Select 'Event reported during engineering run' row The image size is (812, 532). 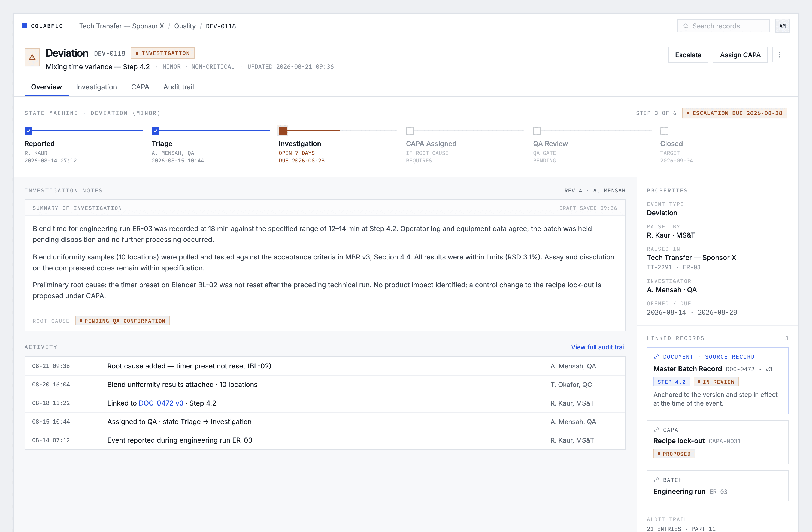pyautogui.click(x=325, y=440)
